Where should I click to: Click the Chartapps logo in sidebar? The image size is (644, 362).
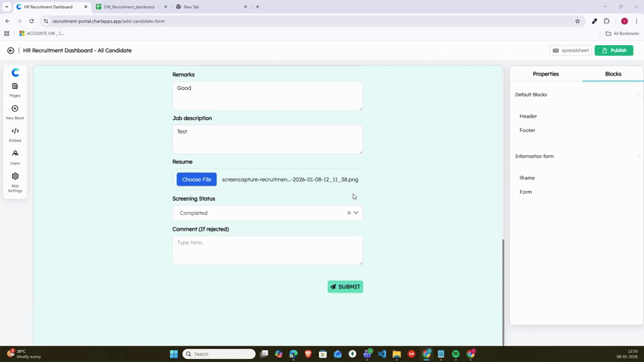[15, 72]
